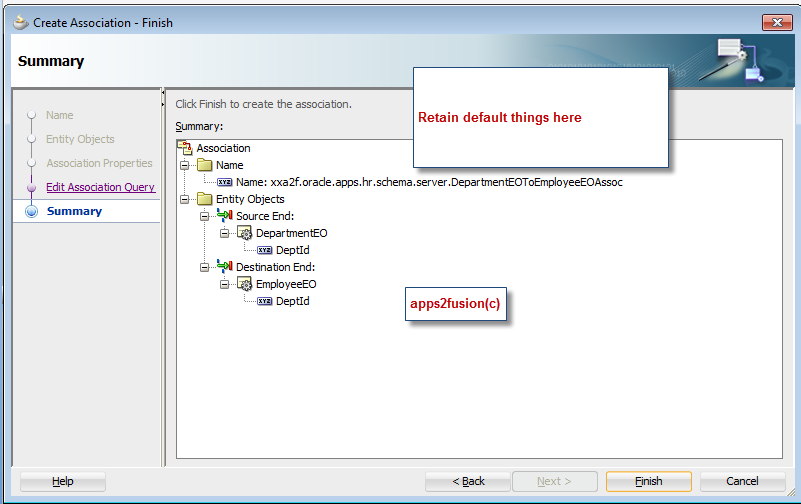This screenshot has width=801, height=504.
Task: Click the Destination End arrow icon
Action: pos(225,266)
